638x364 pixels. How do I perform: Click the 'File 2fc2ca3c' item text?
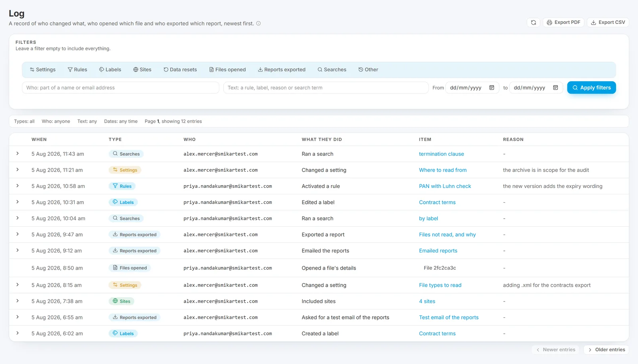(440, 268)
